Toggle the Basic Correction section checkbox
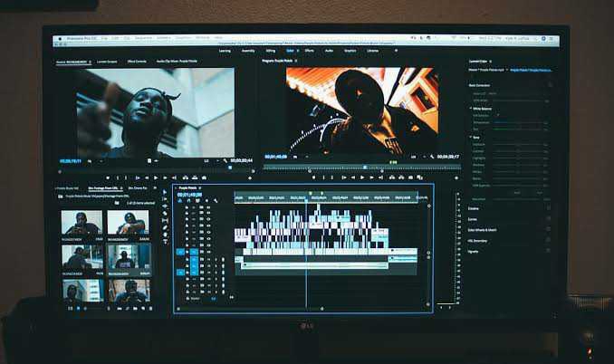This screenshot has width=614, height=364. click(x=550, y=85)
